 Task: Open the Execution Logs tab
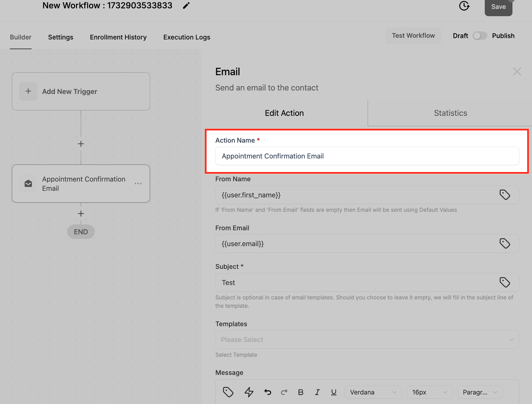point(187,37)
